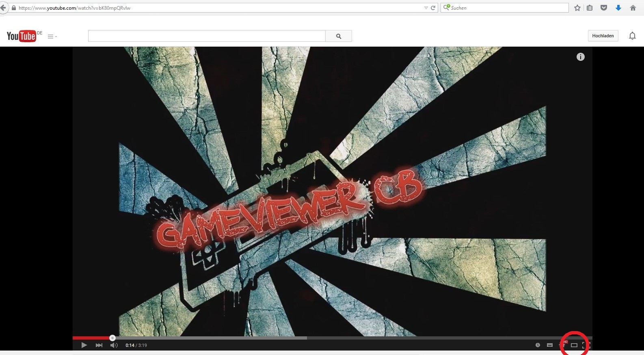Click the Watch Later clock icon
Image resolution: width=644 pixels, height=355 pixels.
(x=538, y=345)
